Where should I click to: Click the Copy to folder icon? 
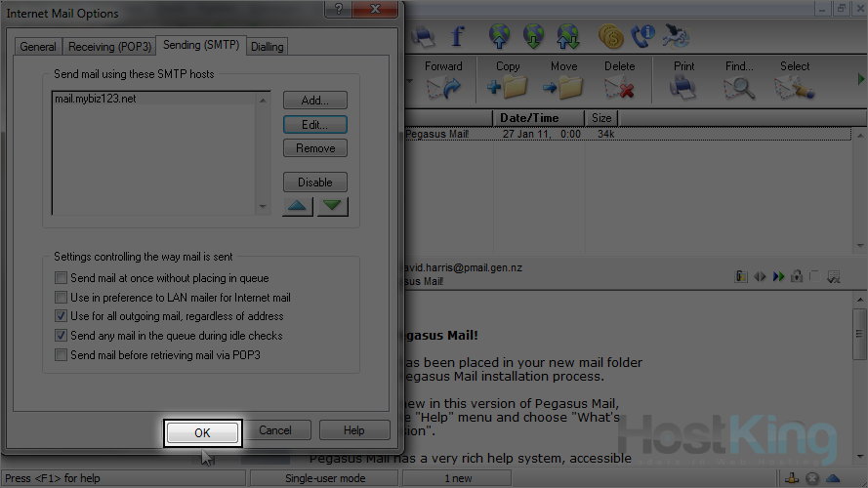click(x=508, y=88)
